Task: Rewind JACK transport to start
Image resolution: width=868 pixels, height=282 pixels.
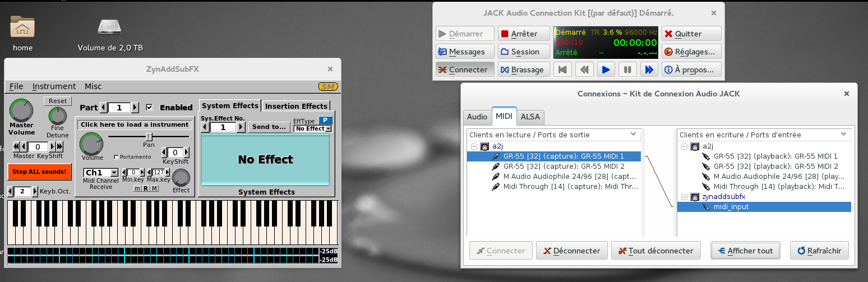Action: pos(563,70)
